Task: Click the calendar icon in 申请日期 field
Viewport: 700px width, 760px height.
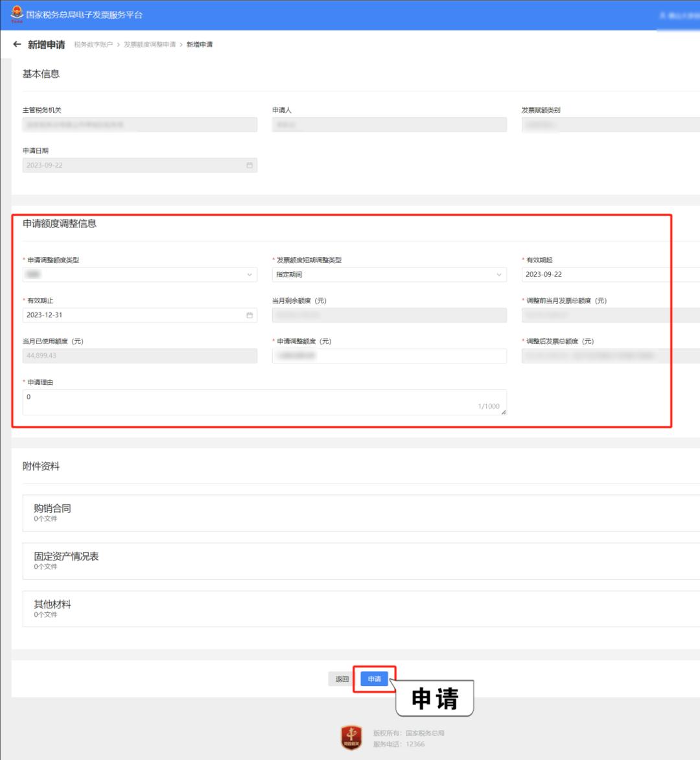Action: pos(249,165)
